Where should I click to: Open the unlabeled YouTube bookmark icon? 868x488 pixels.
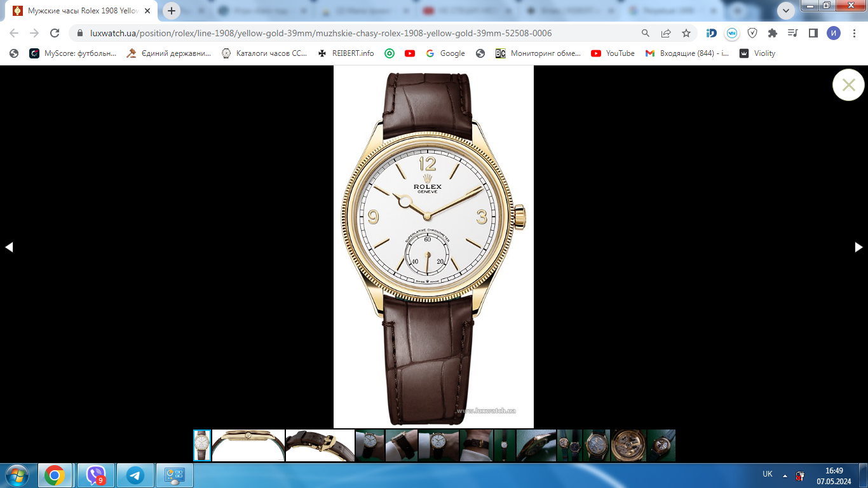click(410, 53)
